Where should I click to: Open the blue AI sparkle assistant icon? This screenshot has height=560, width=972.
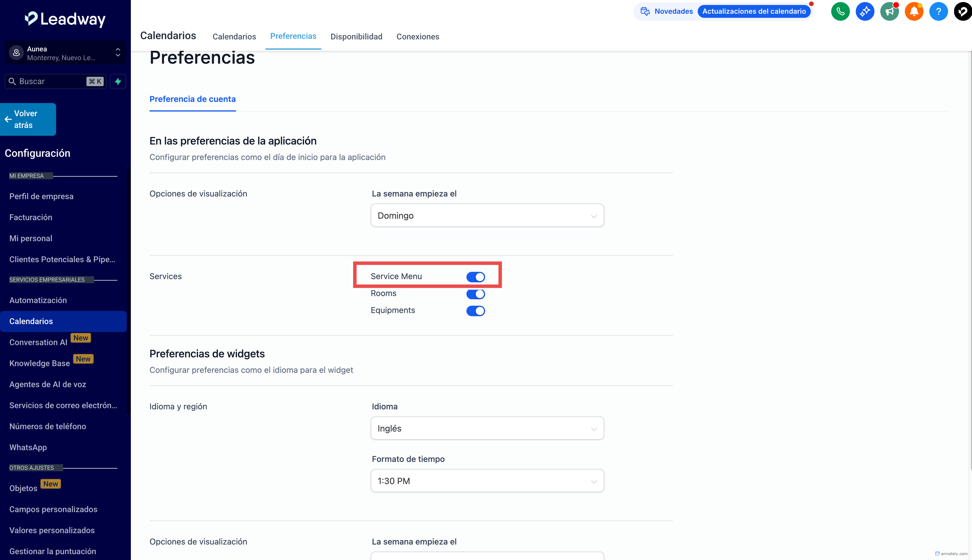[x=865, y=12]
